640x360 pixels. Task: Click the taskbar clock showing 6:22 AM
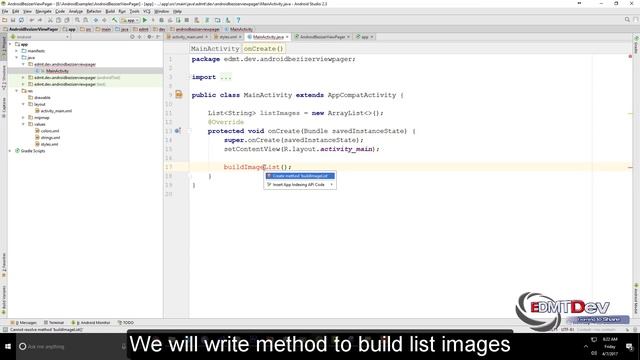click(x=610, y=346)
